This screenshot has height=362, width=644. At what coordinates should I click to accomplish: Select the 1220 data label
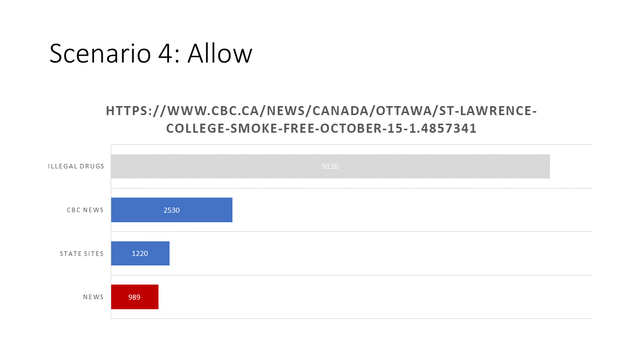140,253
